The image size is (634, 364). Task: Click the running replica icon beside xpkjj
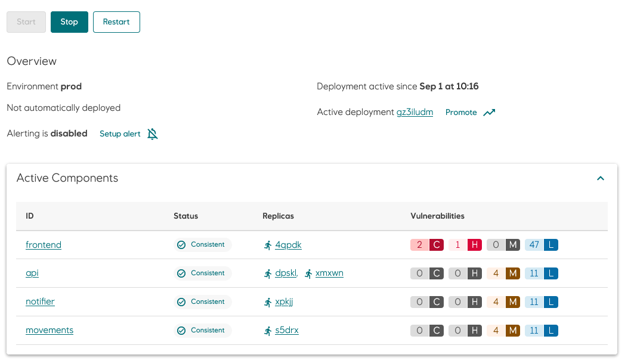pyautogui.click(x=267, y=301)
